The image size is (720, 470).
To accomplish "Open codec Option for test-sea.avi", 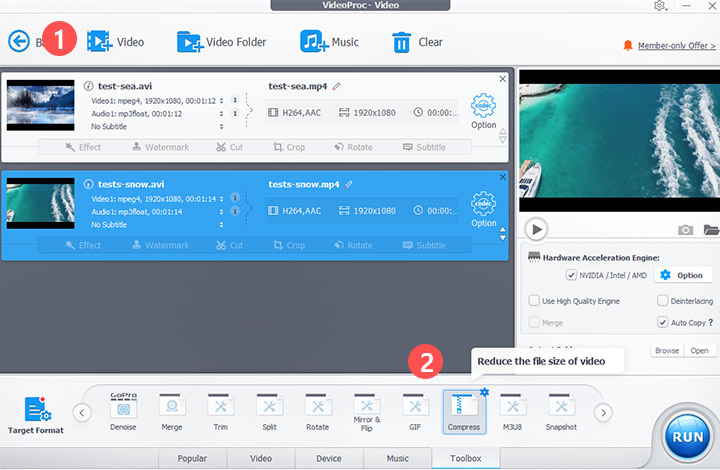I will (x=484, y=112).
